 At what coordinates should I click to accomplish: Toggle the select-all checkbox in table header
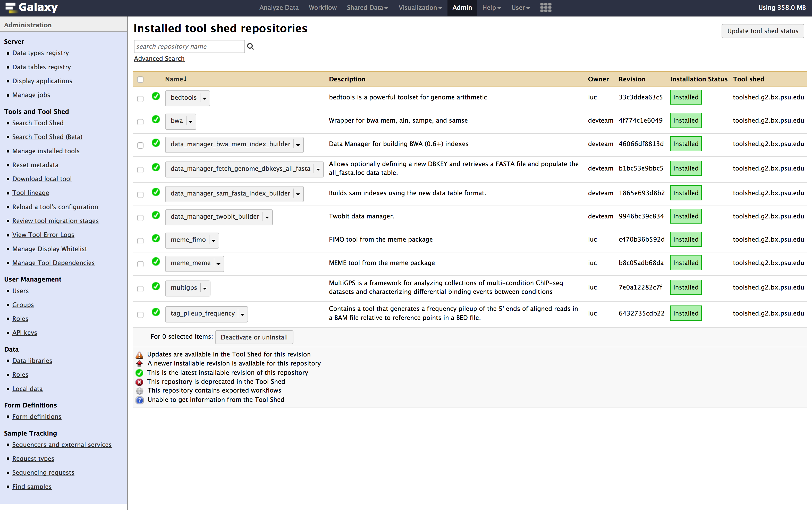140,80
